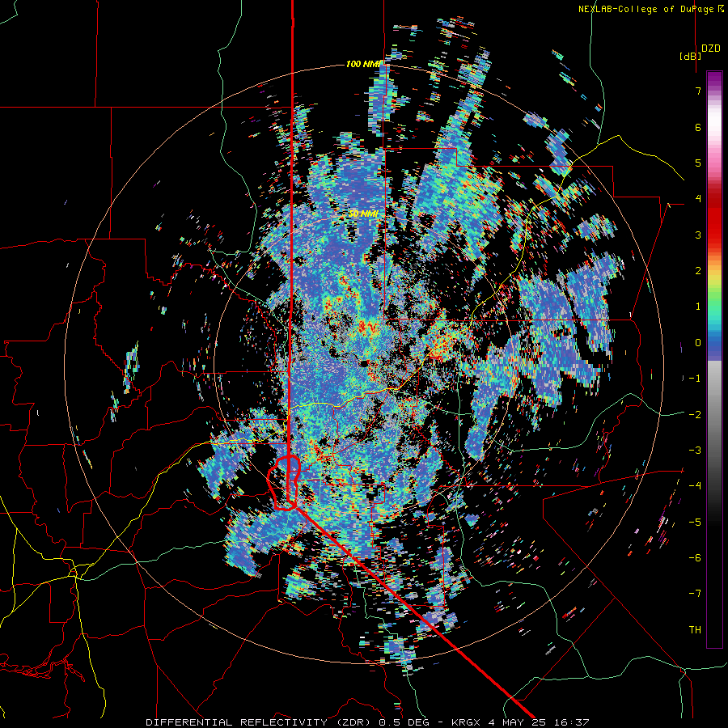The width and height of the screenshot is (728, 728).
Task: Click the 4 MAY 25 16:37 timestamp
Action: coord(539,722)
